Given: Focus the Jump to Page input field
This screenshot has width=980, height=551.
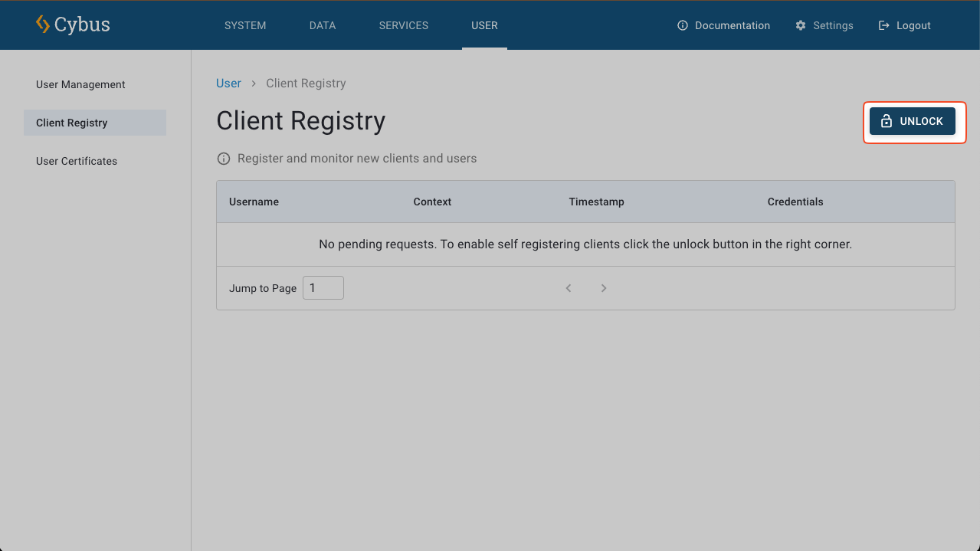Looking at the screenshot, I should tap(323, 288).
